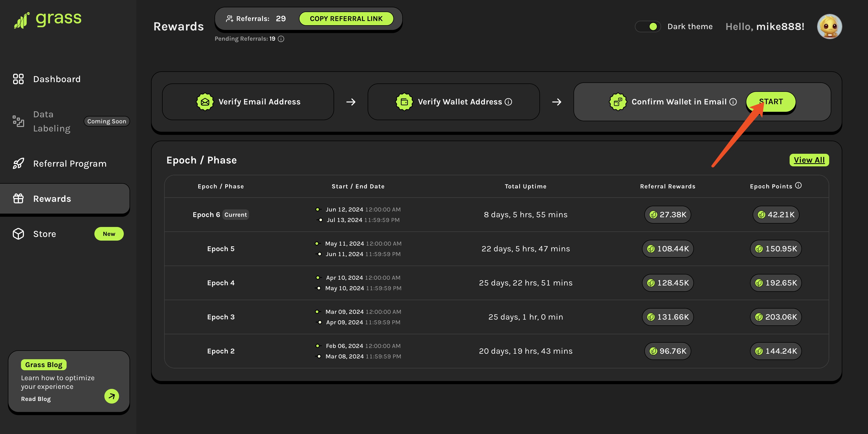The height and width of the screenshot is (434, 868).
Task: Click leaf icon in Epoch 3 203.06K badge
Action: click(759, 317)
